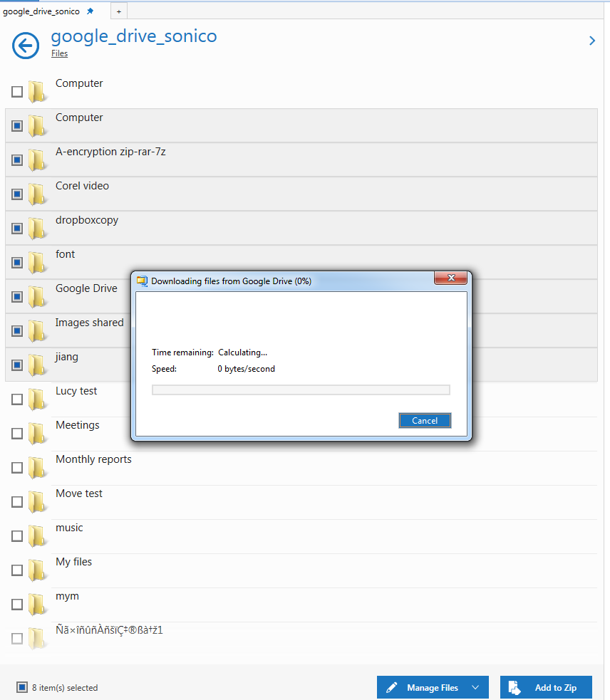Check the My files checkbox
The width and height of the screenshot is (610, 700).
pos(17,570)
